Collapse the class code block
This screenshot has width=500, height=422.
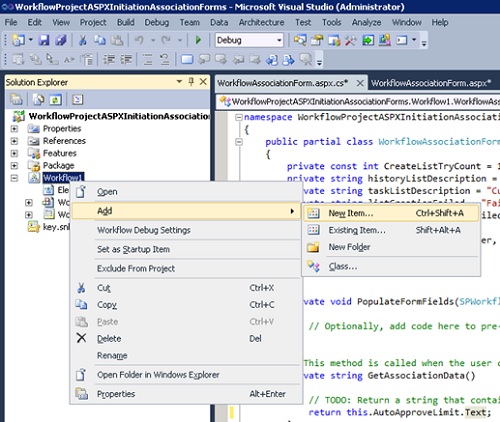pyautogui.click(x=239, y=142)
